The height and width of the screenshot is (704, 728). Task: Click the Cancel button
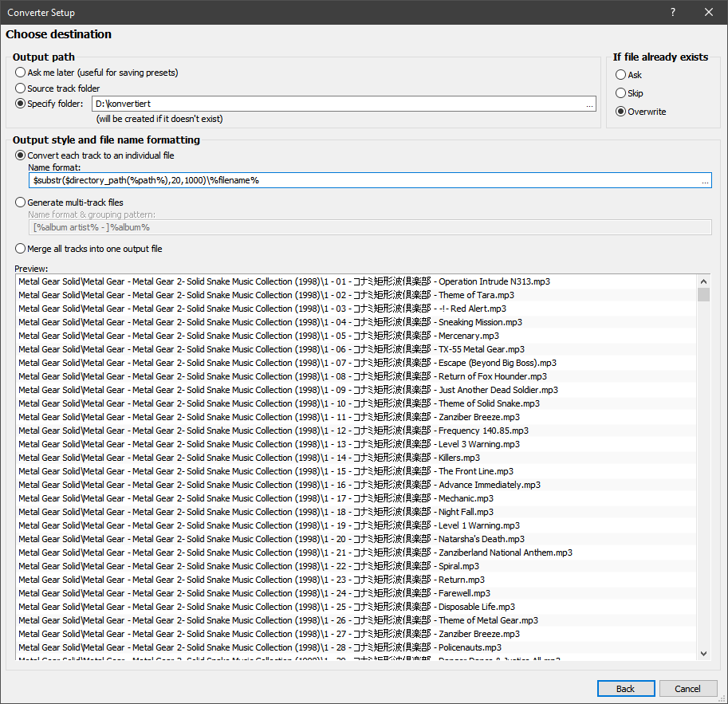pyautogui.click(x=687, y=688)
